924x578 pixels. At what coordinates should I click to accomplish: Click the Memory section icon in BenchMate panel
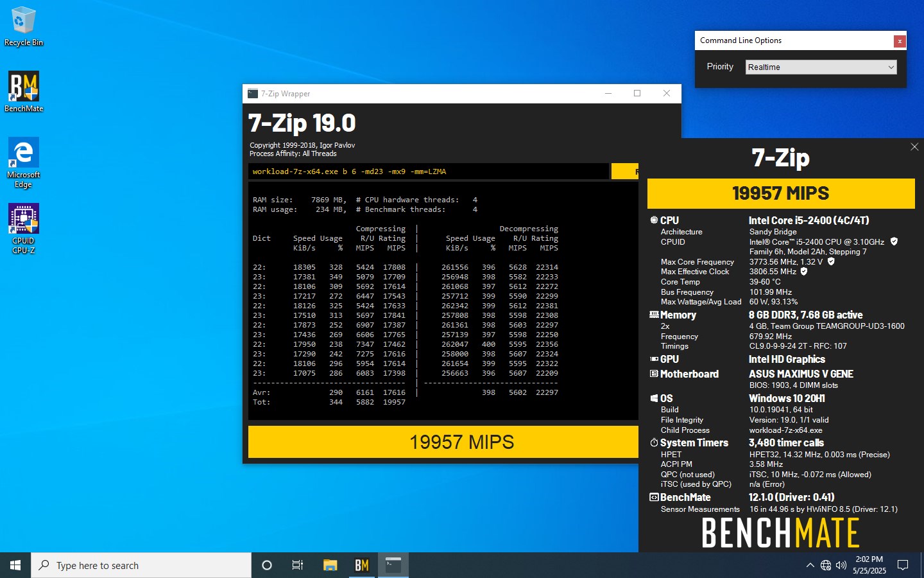click(x=654, y=315)
